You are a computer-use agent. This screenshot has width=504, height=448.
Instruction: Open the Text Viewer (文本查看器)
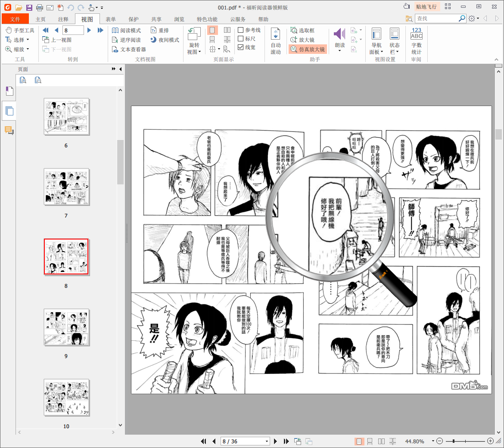[129, 49]
